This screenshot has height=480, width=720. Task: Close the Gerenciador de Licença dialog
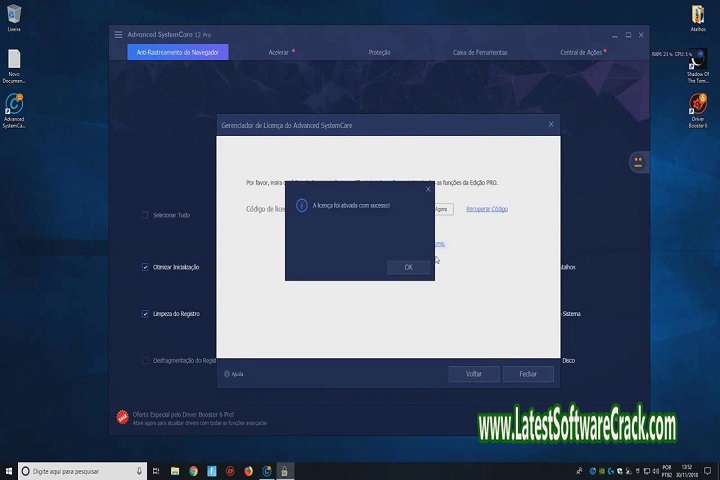click(x=551, y=124)
